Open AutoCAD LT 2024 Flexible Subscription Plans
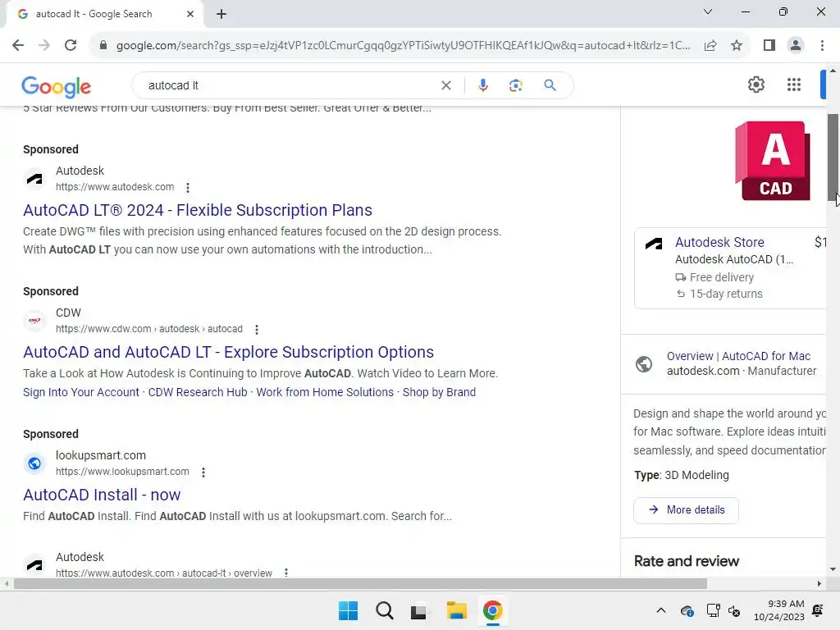The width and height of the screenshot is (840, 630). pyautogui.click(x=198, y=210)
